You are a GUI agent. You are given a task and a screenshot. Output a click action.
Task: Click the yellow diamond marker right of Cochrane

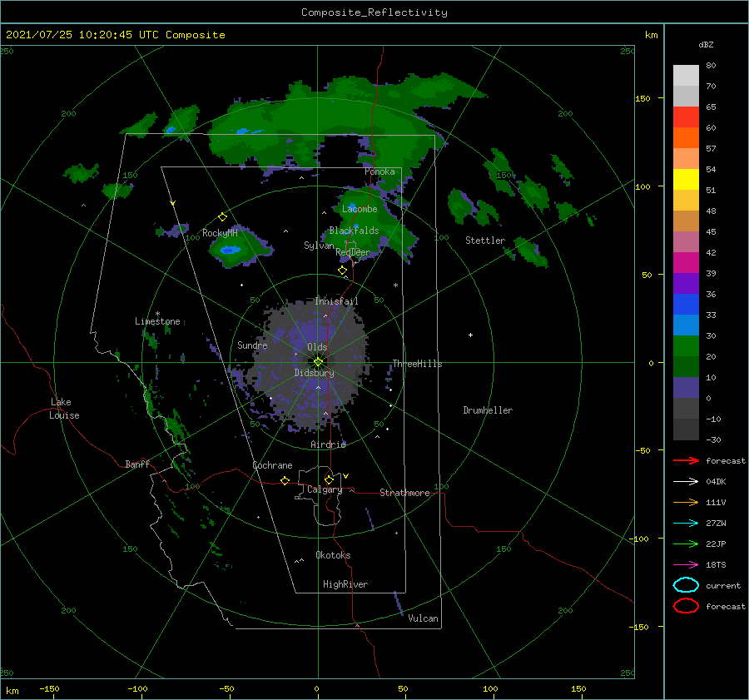click(x=285, y=480)
